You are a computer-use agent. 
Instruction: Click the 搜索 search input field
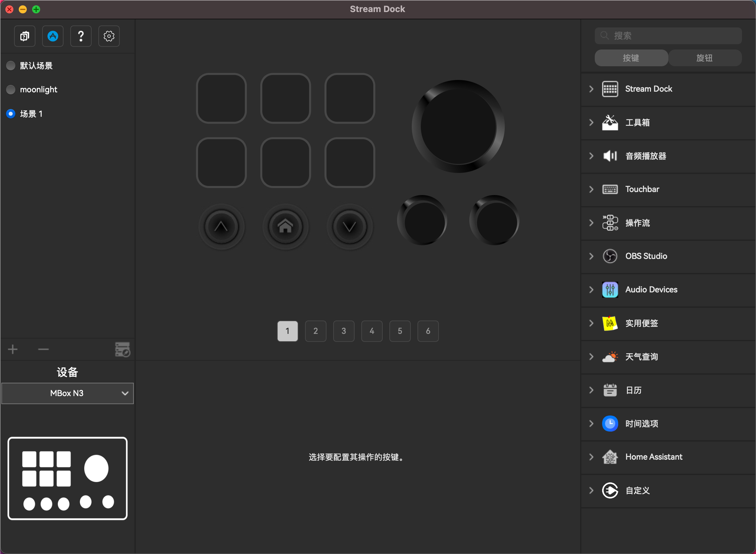(x=668, y=35)
